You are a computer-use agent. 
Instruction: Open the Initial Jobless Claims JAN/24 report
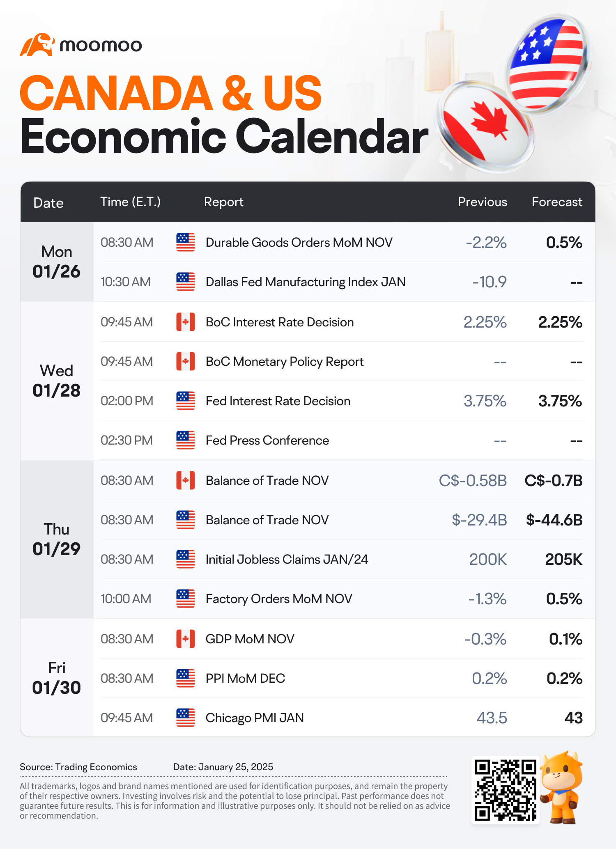pos(287,559)
